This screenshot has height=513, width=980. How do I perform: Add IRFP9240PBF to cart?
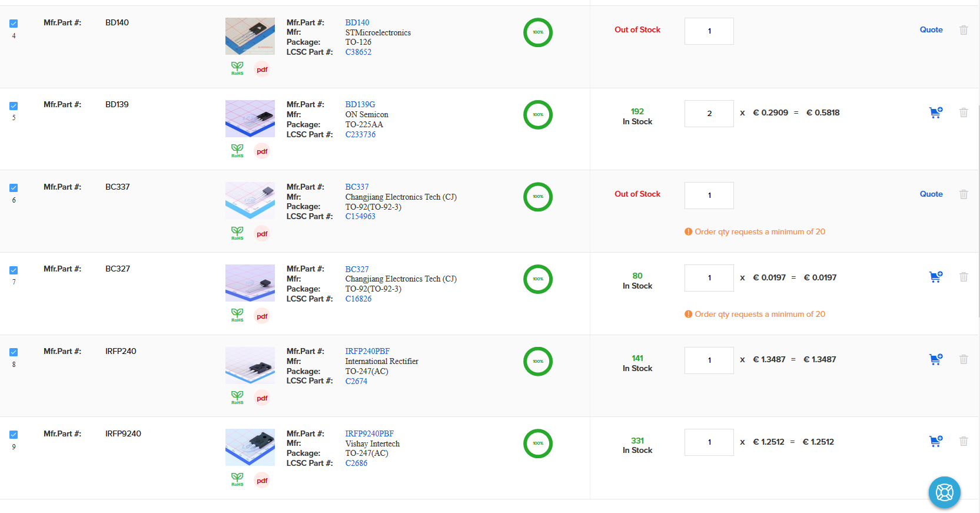point(935,441)
